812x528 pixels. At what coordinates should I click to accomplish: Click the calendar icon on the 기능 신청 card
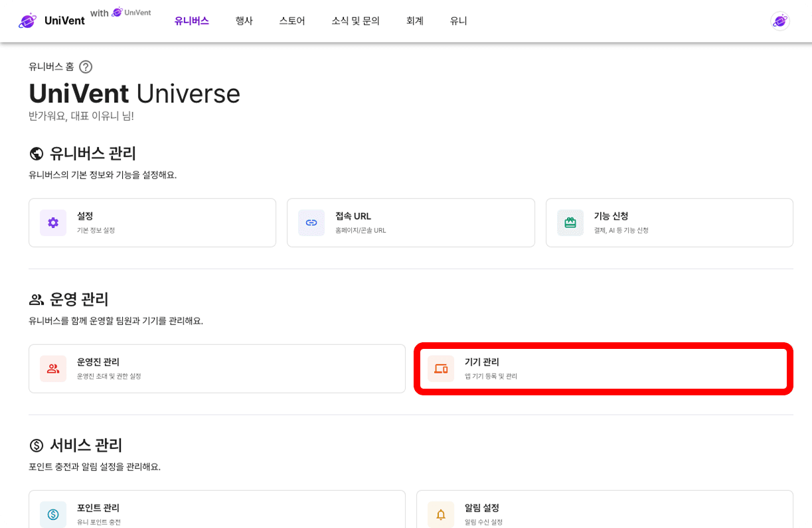(570, 223)
